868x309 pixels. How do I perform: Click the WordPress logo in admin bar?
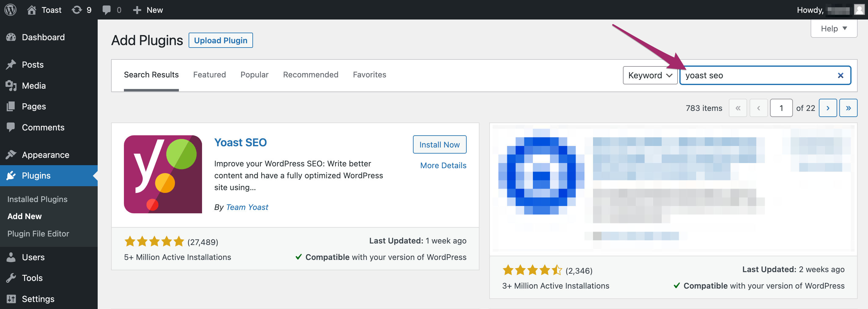click(x=10, y=10)
